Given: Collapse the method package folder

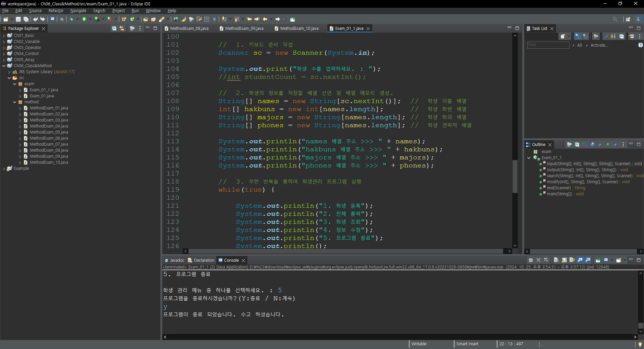Looking at the screenshot, I should coord(15,102).
